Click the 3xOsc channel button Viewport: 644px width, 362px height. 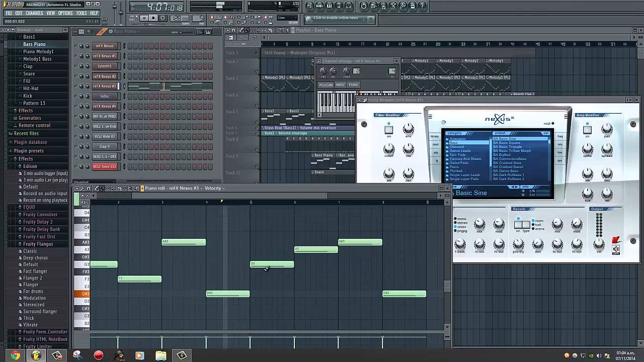click(105, 97)
